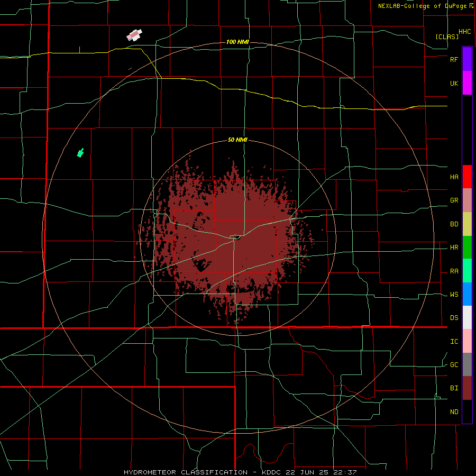The image size is (476, 476).
Task: Click the HA red legend swatch
Action: (467, 177)
